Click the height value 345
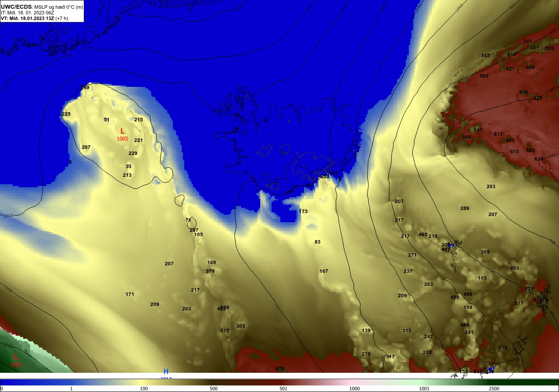The height and width of the screenshot is (392, 559). 485,55
